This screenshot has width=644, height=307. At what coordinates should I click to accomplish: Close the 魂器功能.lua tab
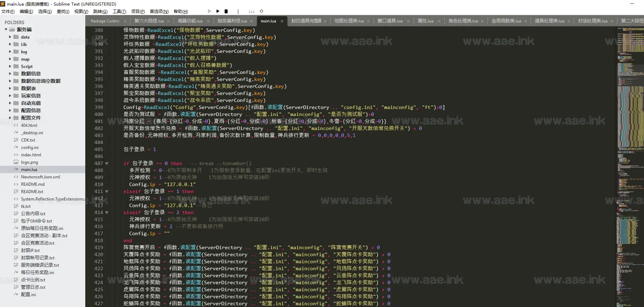pos(208,21)
